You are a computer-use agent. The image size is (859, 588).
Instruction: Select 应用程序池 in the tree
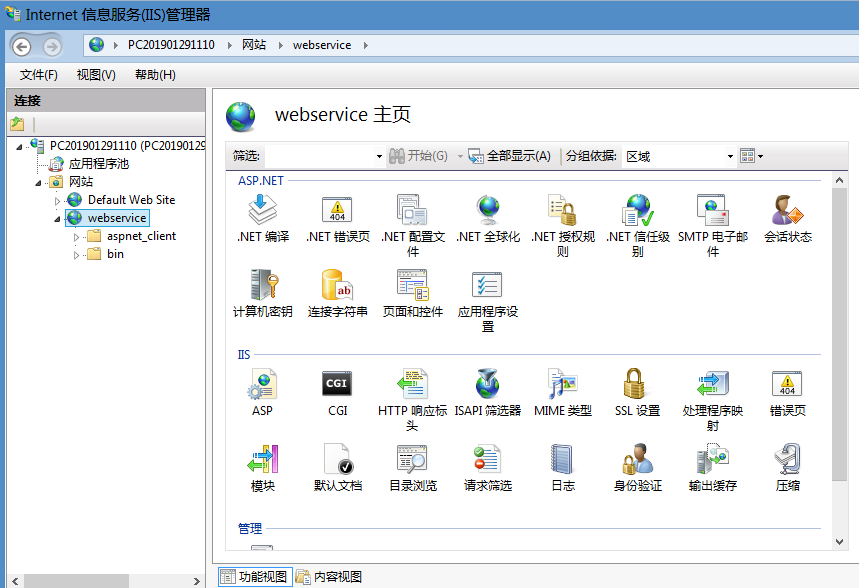(x=99, y=164)
